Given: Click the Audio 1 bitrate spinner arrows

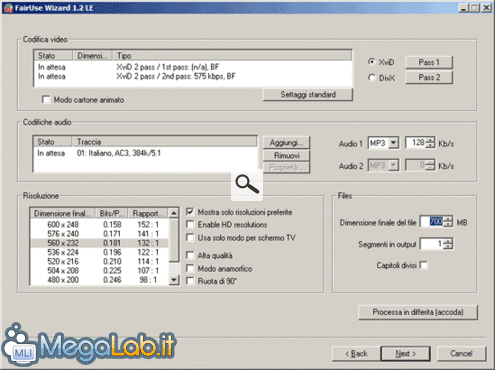Looking at the screenshot, I should 430,143.
